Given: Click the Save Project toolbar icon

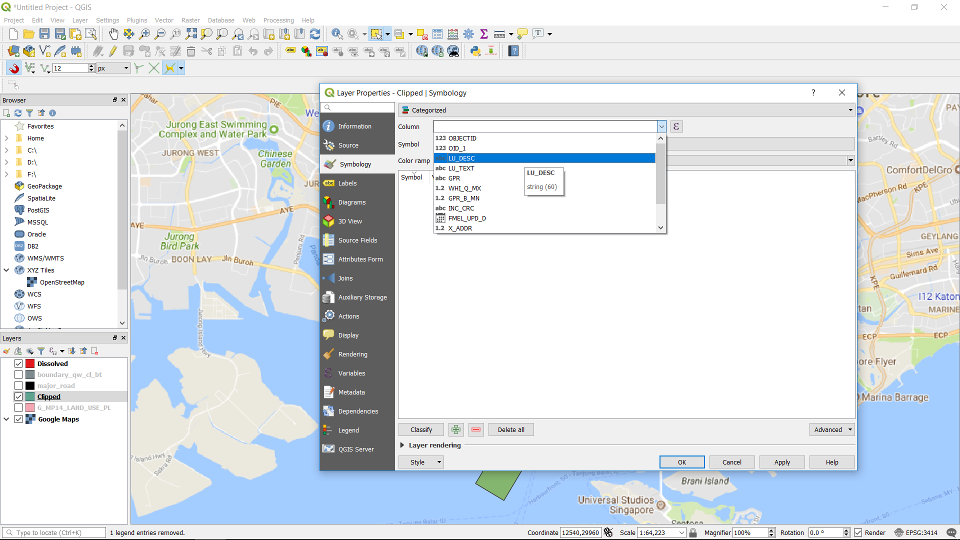Looking at the screenshot, I should tap(45, 34).
